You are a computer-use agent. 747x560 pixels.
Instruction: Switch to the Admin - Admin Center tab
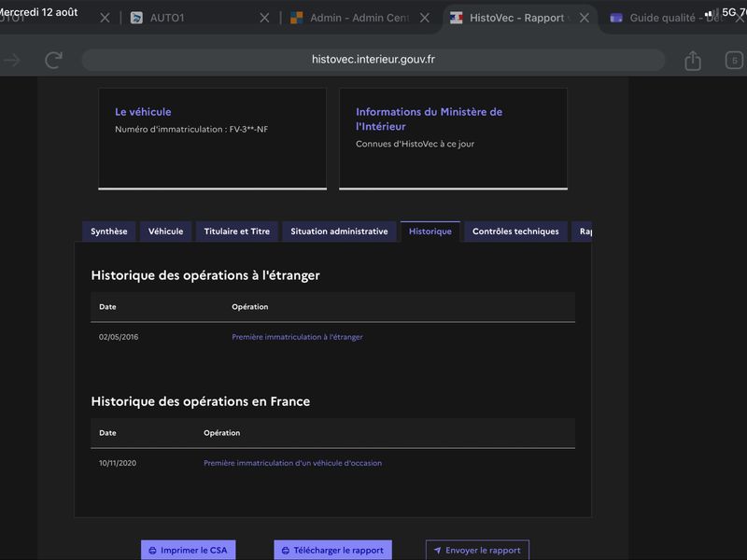click(360, 18)
